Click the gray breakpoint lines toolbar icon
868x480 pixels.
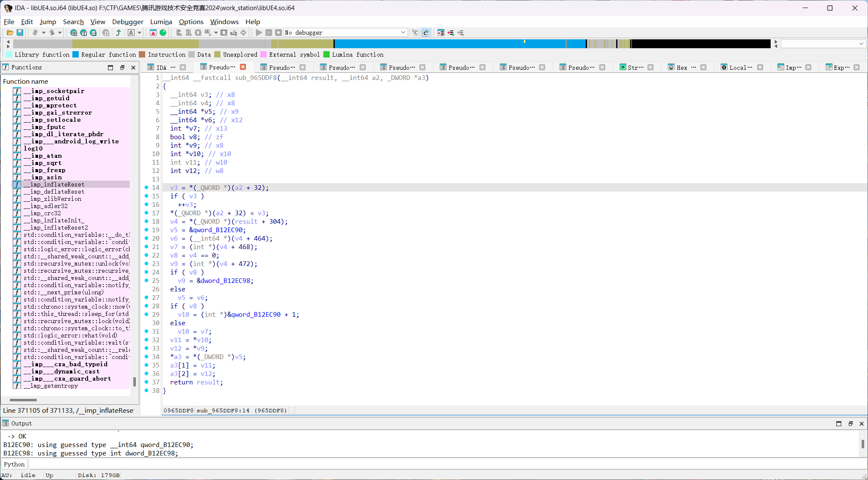click(461, 33)
